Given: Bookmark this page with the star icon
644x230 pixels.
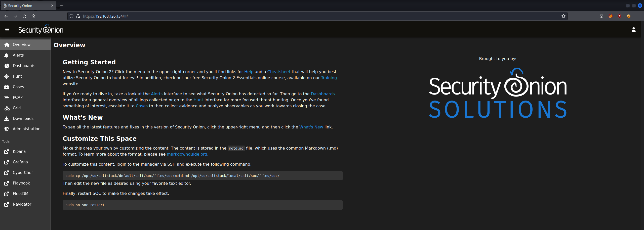Looking at the screenshot, I should pos(563,16).
